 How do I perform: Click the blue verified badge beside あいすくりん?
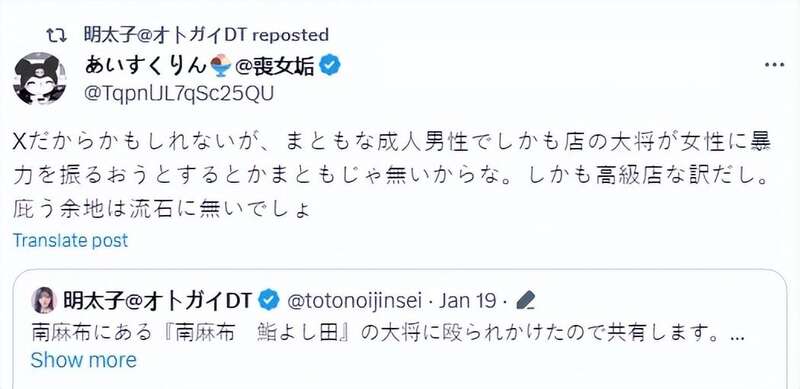330,65
